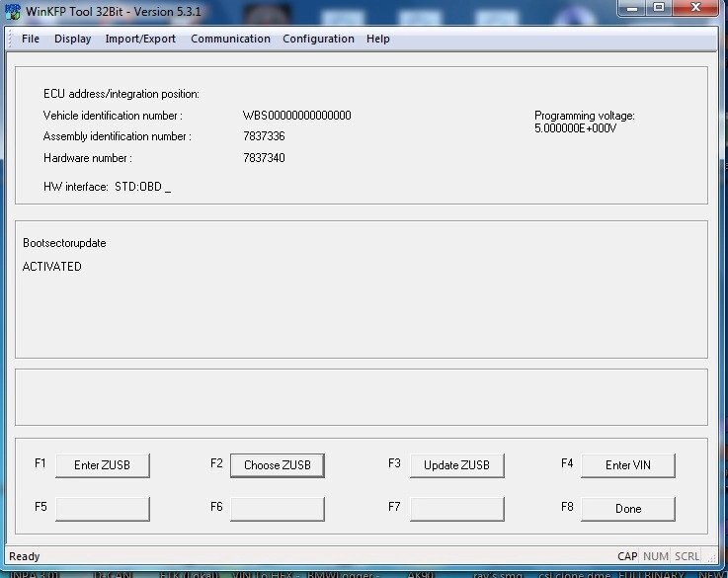Click the Enter VIN button
Viewport: 728px width, 578px height.
click(627, 465)
